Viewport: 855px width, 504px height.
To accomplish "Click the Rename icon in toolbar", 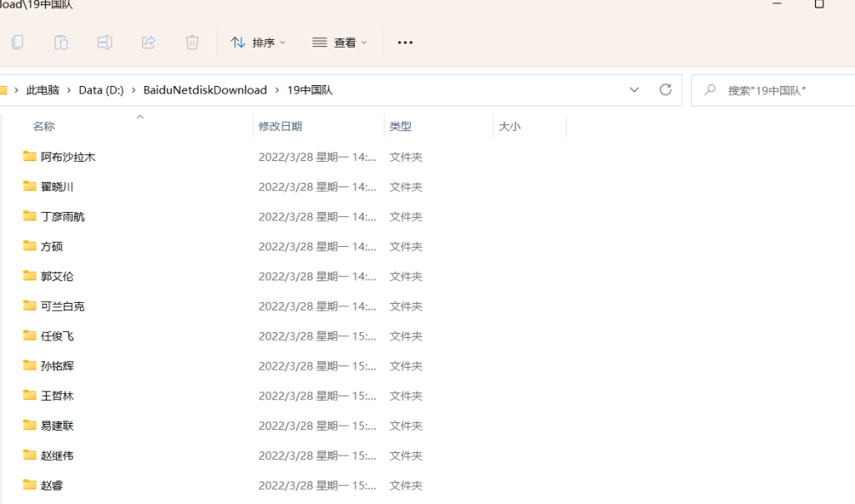I will 104,43.
